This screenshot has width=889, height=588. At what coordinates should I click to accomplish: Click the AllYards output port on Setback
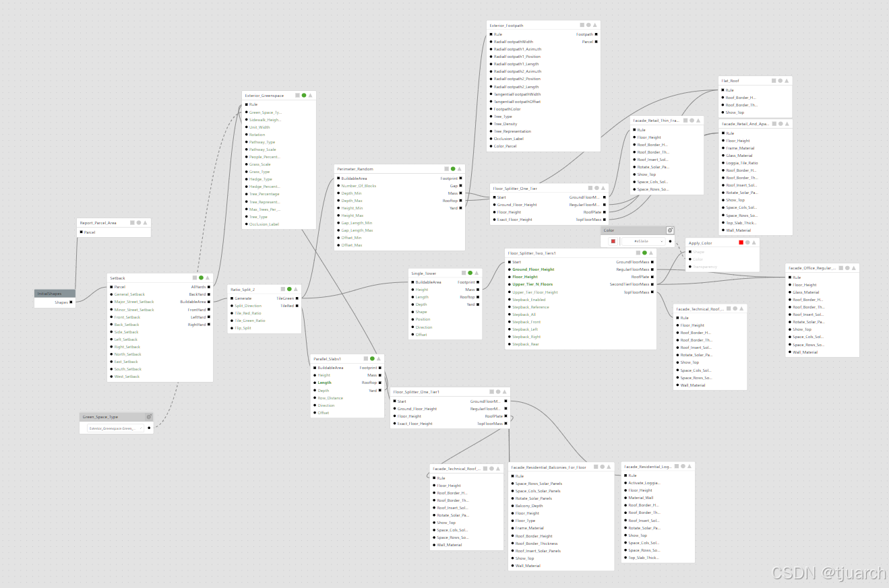coord(209,287)
